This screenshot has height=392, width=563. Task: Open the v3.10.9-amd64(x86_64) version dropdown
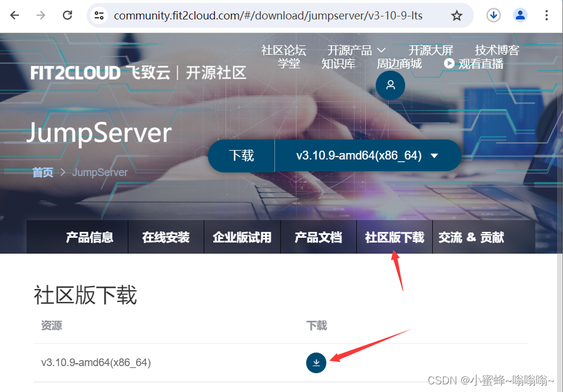pos(367,155)
